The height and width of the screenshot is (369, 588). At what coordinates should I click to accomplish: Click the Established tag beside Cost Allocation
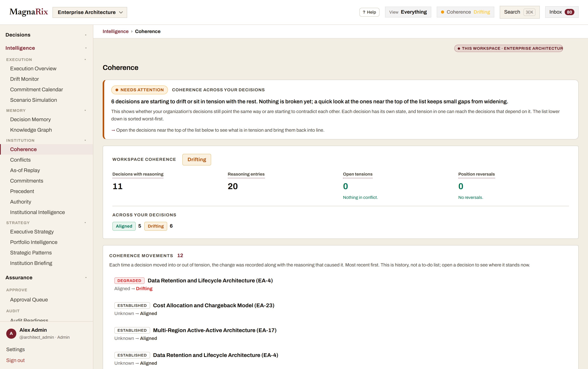132,305
